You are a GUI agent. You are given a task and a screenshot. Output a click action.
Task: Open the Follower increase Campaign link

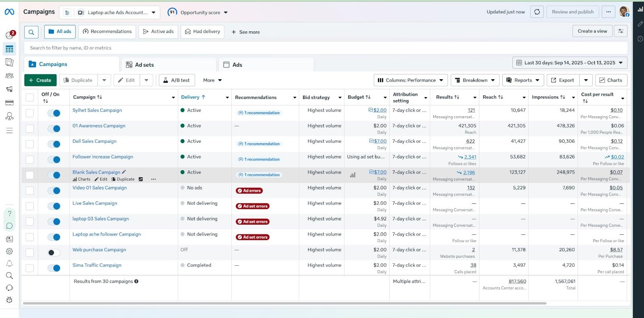[103, 157]
